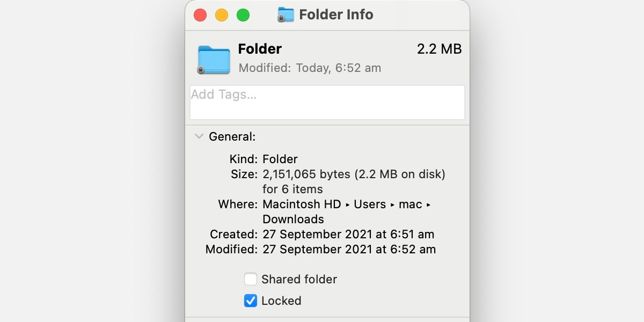Click the Folder name in the header

pos(260,49)
